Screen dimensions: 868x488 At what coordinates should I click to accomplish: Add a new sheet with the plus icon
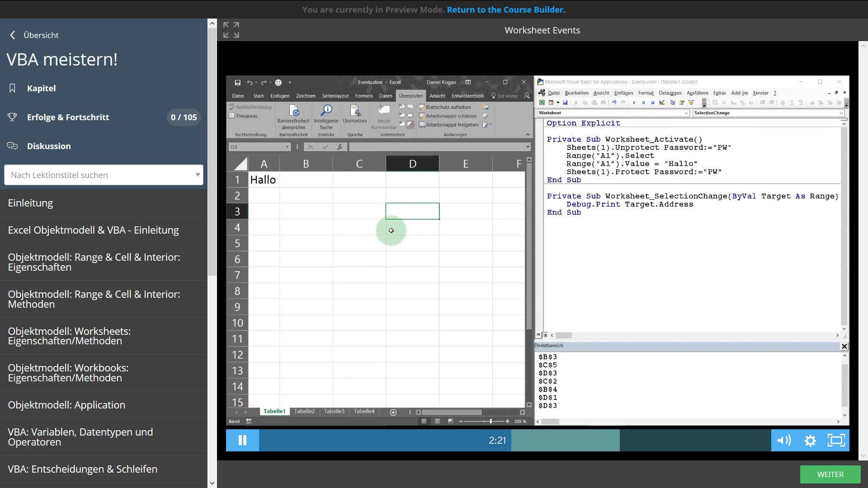point(393,412)
